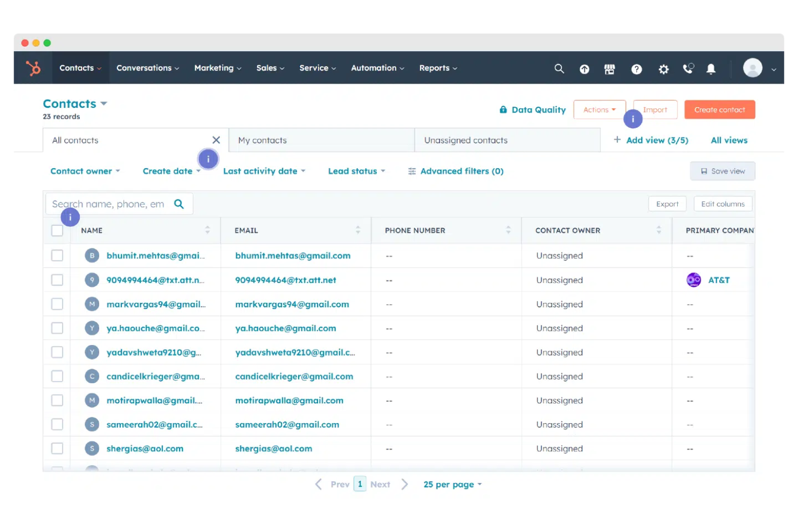This screenshot has height=532, width=798.
Task: Open the notifications bell
Action: (711, 69)
